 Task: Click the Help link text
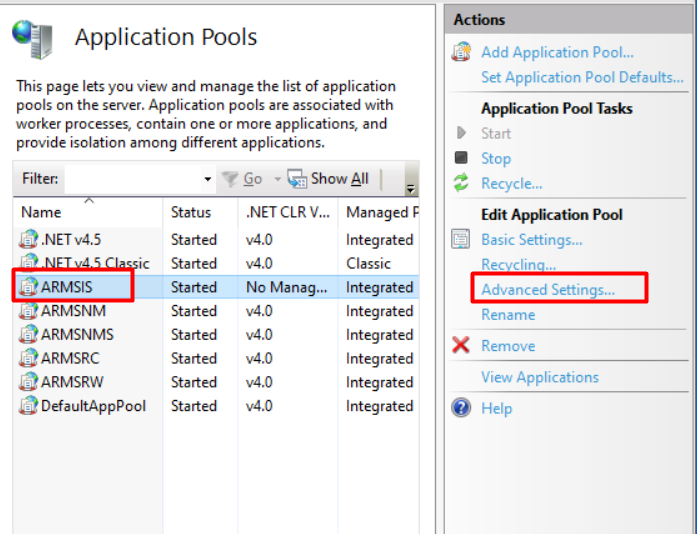pos(497,409)
